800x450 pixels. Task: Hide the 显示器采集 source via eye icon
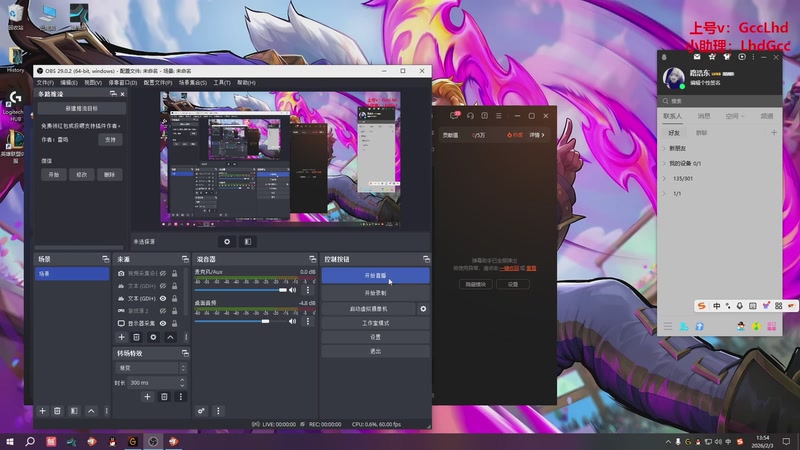pos(163,323)
